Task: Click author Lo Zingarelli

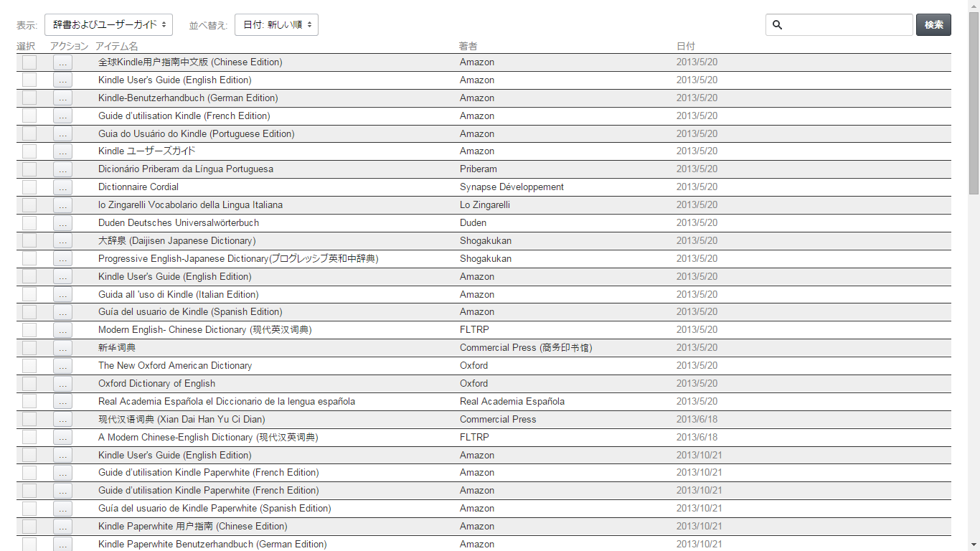Action: (x=486, y=205)
